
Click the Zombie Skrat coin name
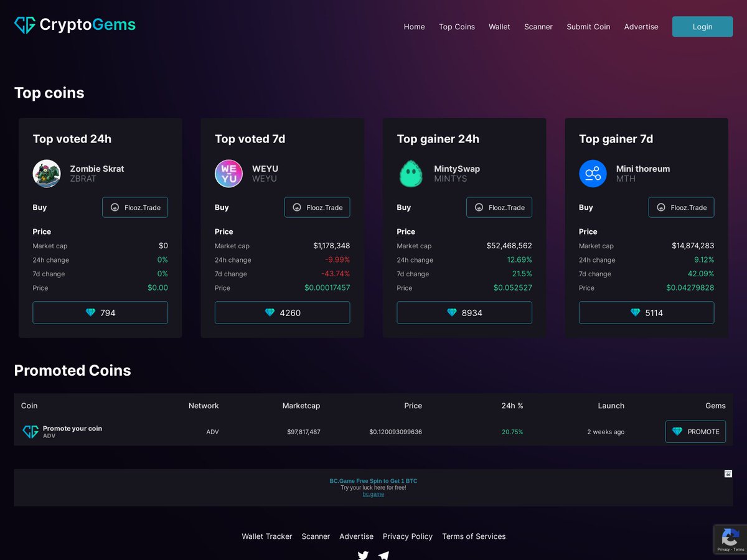(x=97, y=169)
